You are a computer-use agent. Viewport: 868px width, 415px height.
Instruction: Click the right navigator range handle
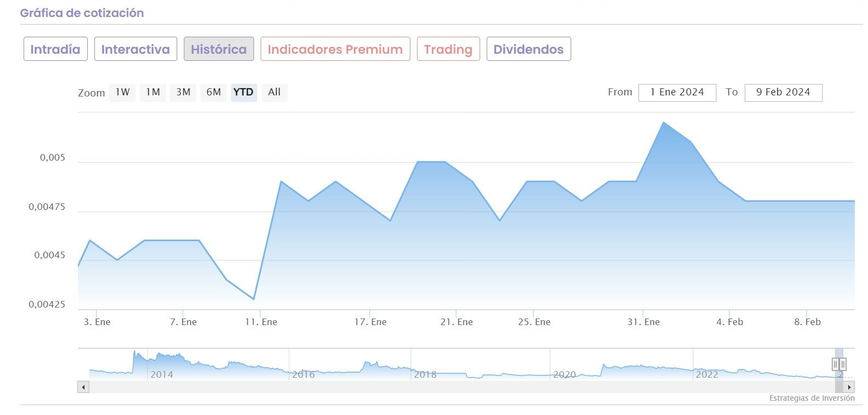pyautogui.click(x=843, y=364)
